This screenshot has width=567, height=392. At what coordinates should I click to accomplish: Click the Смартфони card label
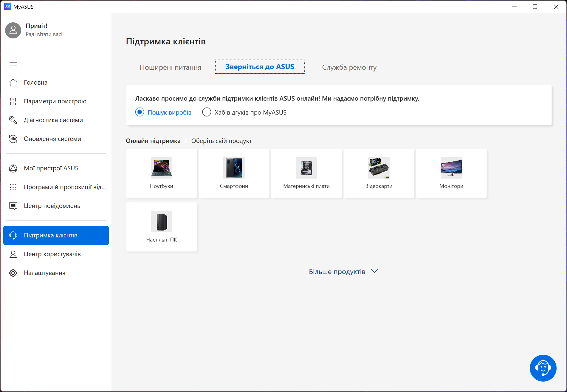[234, 186]
